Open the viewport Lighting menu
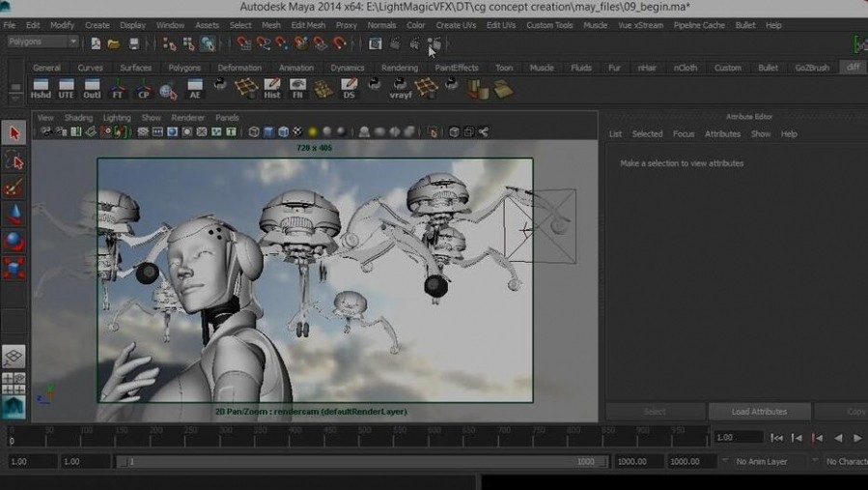This screenshot has width=868, height=490. point(117,118)
